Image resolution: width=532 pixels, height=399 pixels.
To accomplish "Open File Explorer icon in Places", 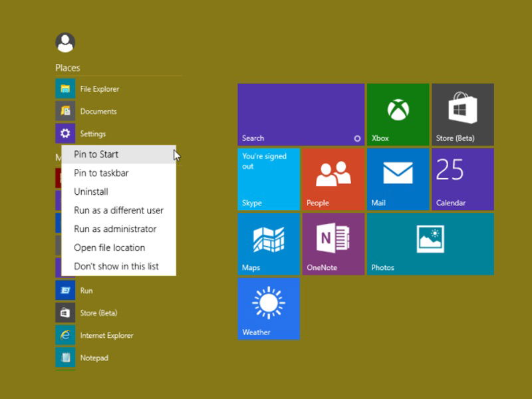I will [x=65, y=88].
